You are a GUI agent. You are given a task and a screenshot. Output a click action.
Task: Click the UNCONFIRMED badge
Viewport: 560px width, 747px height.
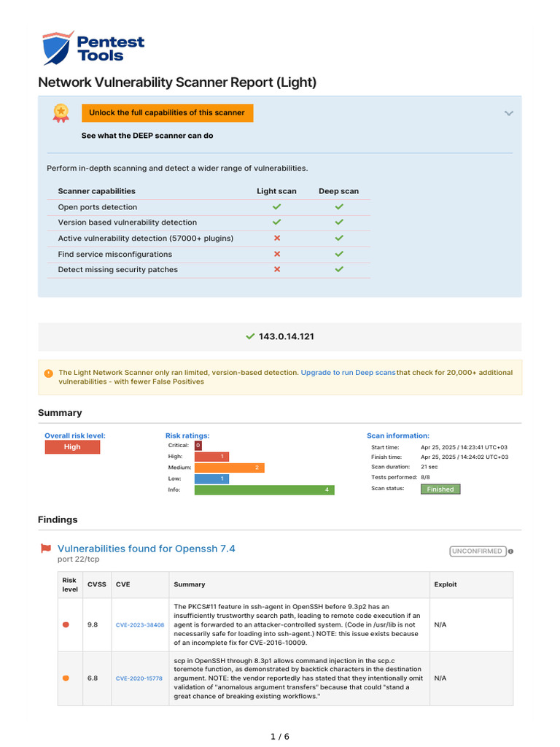click(x=477, y=551)
